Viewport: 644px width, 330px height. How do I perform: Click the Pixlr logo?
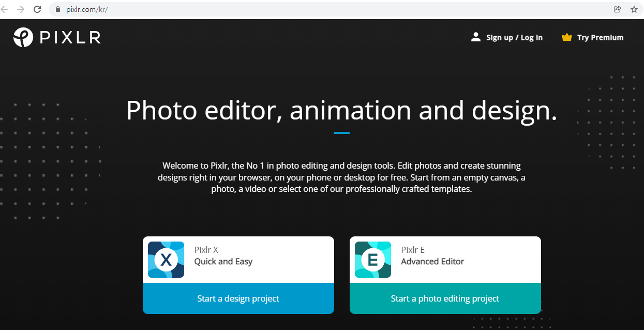[57, 37]
